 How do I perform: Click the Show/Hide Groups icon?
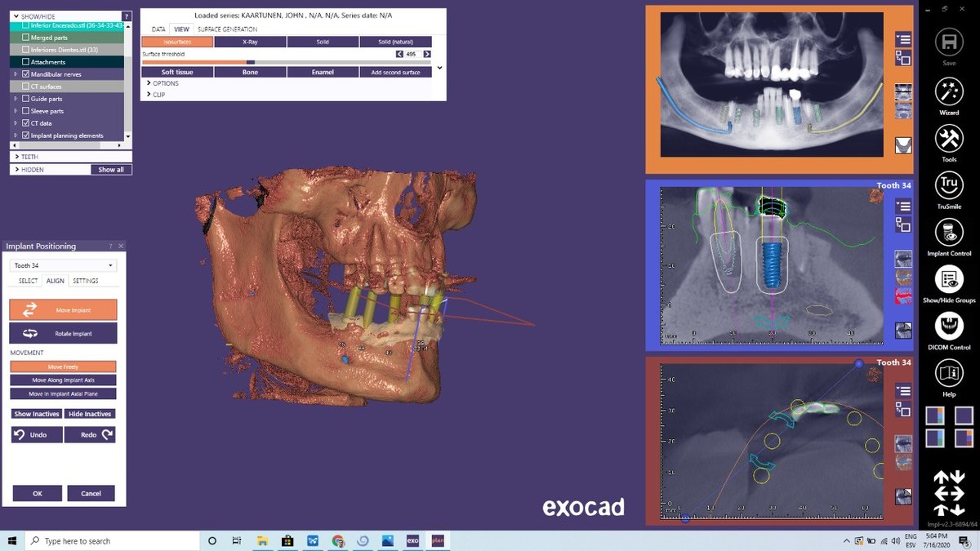[x=949, y=278]
